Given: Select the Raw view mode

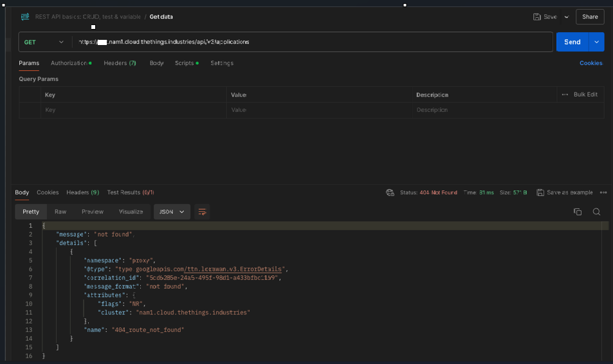Looking at the screenshot, I should 60,212.
